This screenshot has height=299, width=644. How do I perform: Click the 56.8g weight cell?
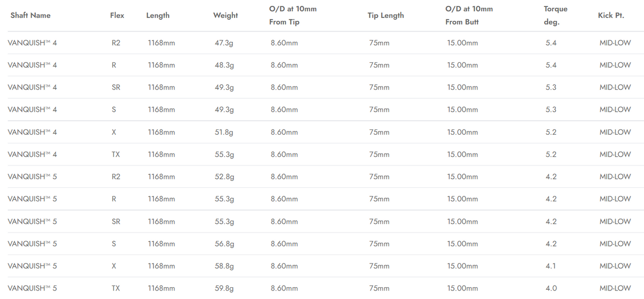pyautogui.click(x=224, y=244)
